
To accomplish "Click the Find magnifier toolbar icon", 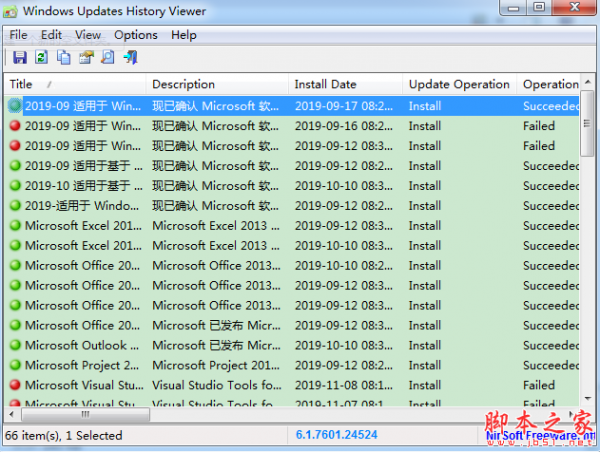I will pos(108,57).
